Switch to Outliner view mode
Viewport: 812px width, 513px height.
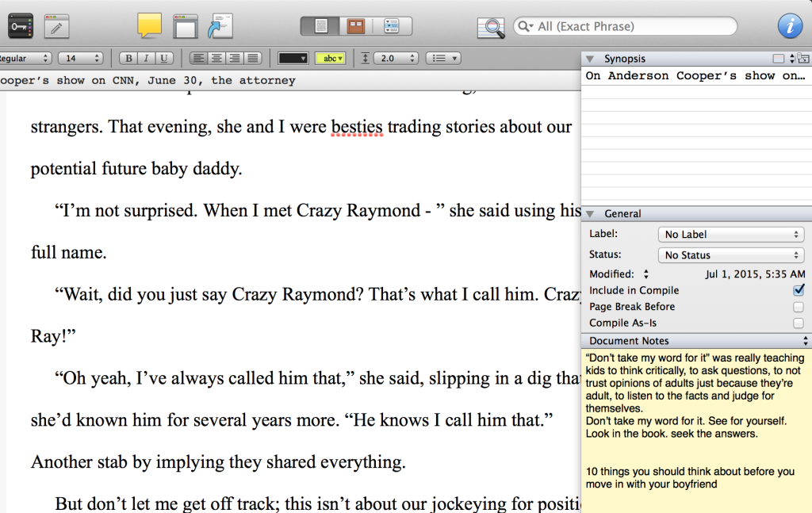390,25
